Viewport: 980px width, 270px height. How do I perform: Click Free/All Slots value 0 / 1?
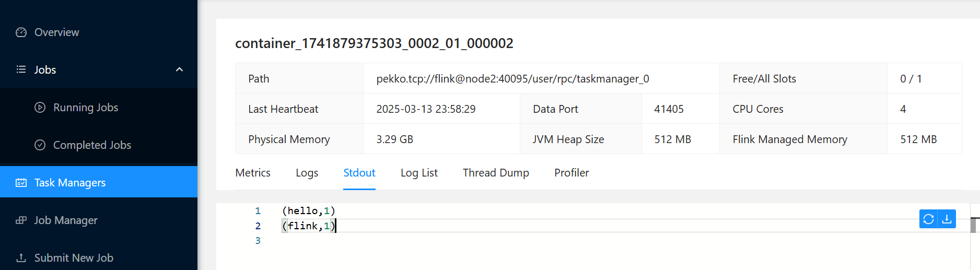tap(911, 79)
